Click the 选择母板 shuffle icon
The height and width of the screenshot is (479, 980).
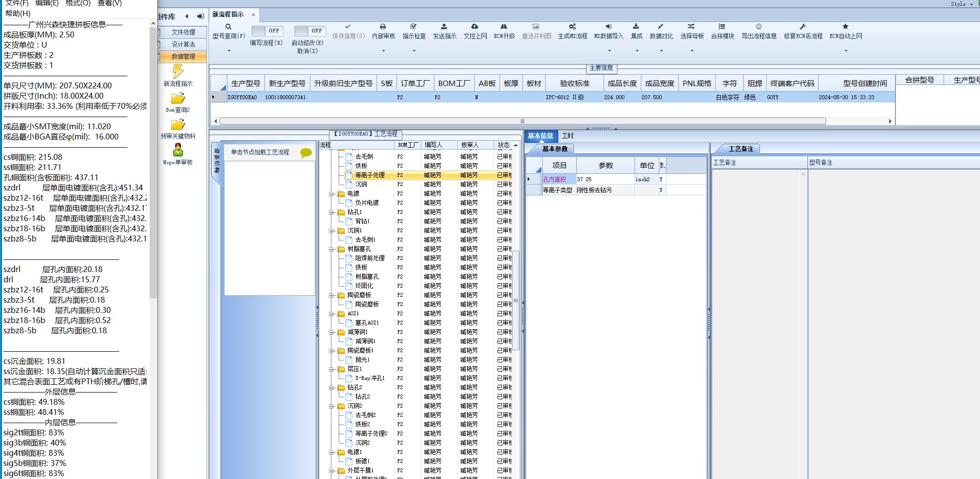[691, 27]
